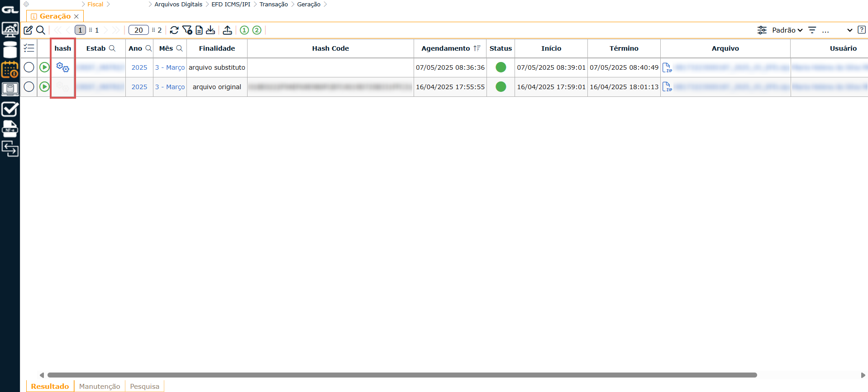Click the green circled 2 icon
Screen dimensions: 868x392
[257, 30]
